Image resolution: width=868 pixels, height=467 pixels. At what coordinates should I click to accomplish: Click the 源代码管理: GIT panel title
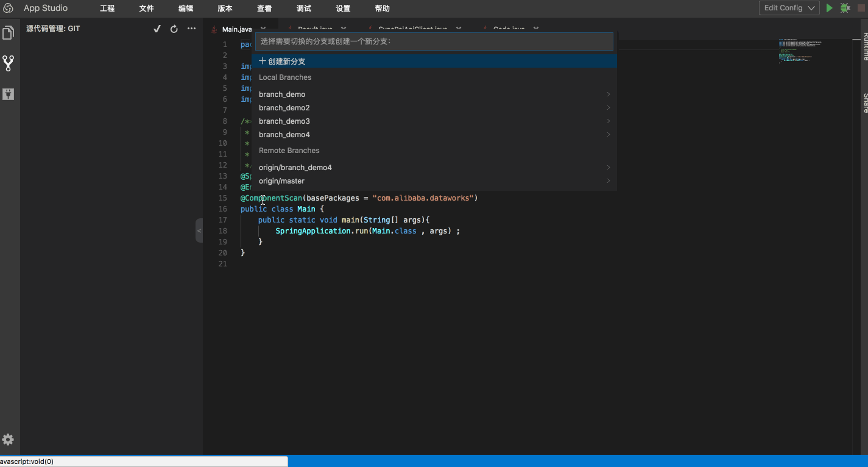coord(53,29)
